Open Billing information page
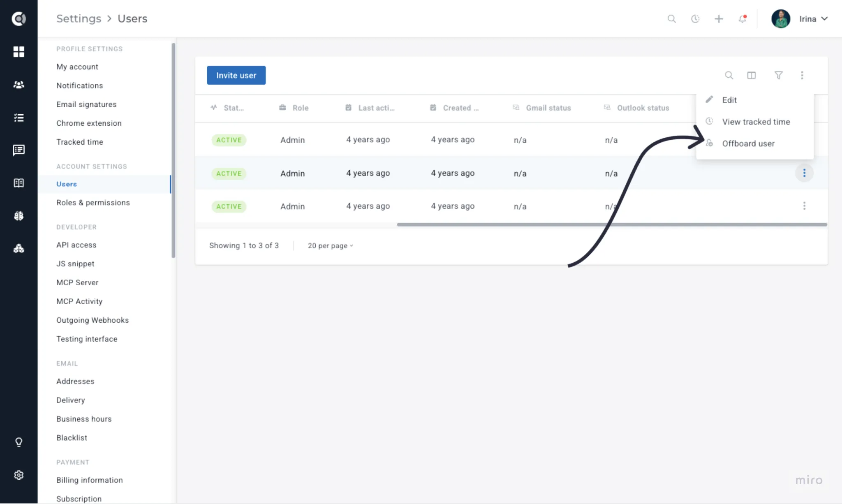 pyautogui.click(x=89, y=480)
